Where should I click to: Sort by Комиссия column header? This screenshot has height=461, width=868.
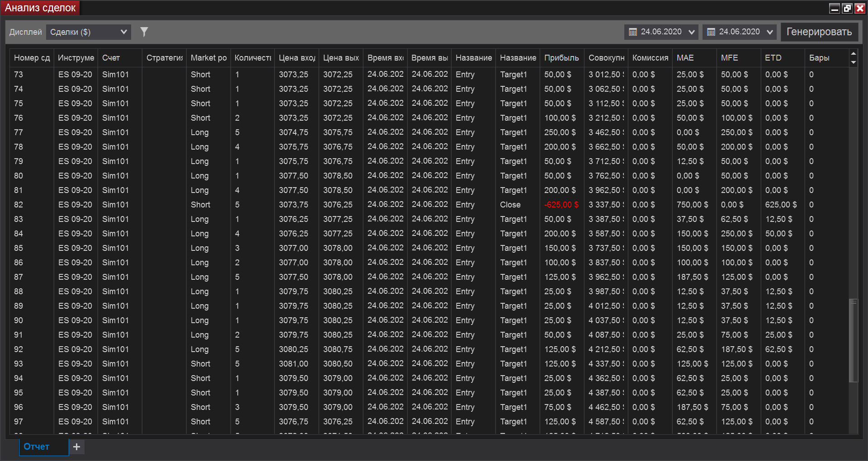click(651, 58)
